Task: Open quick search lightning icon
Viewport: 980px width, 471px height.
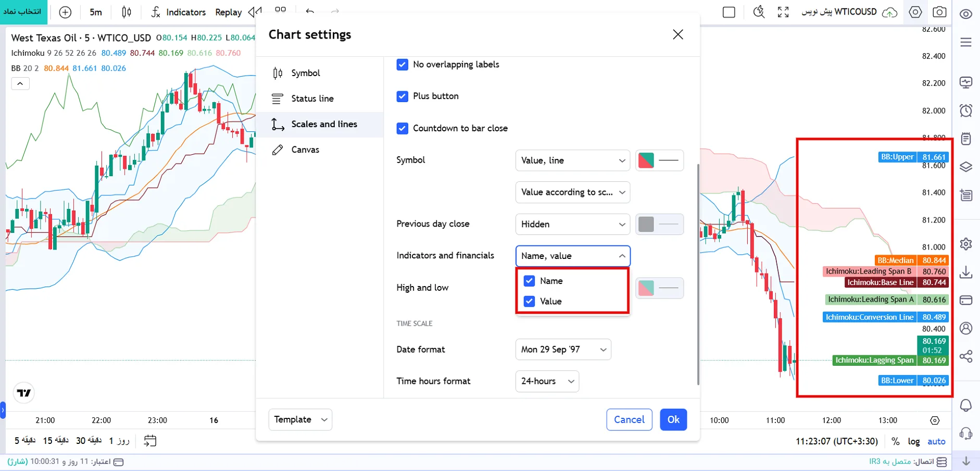Action: point(759,12)
